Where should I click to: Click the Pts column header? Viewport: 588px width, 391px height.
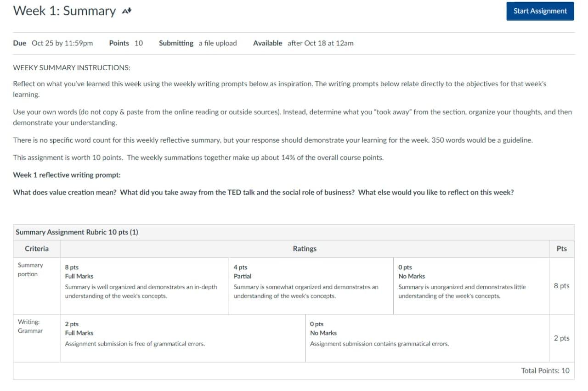click(561, 248)
